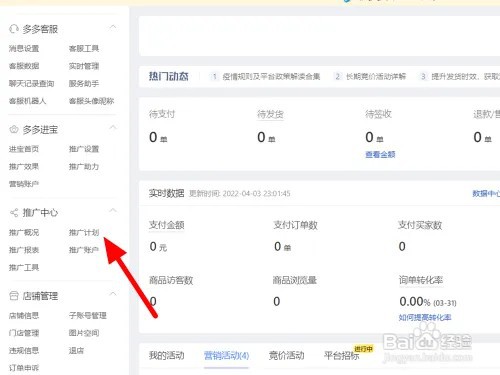
Task: Open 推广报表 sidebar entry
Action: pos(24,250)
